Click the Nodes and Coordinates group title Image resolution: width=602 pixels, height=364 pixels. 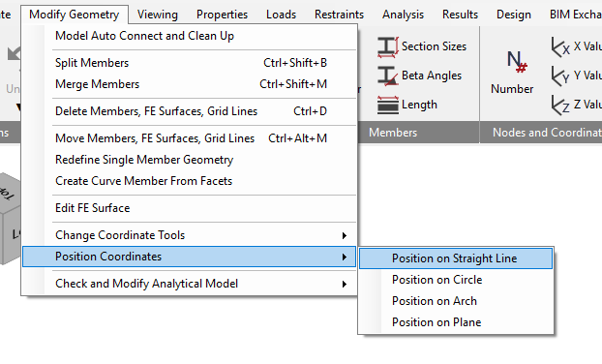(547, 133)
